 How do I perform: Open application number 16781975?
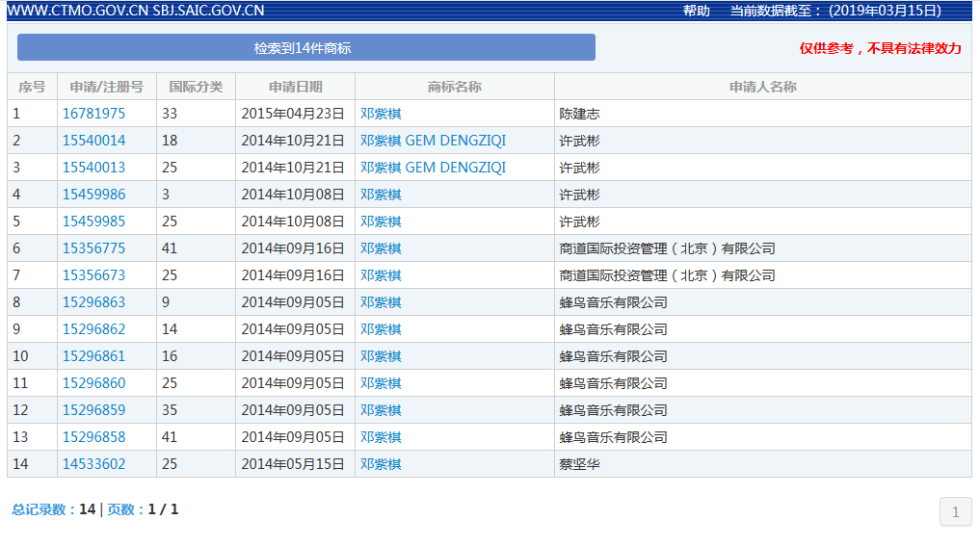tap(93, 114)
